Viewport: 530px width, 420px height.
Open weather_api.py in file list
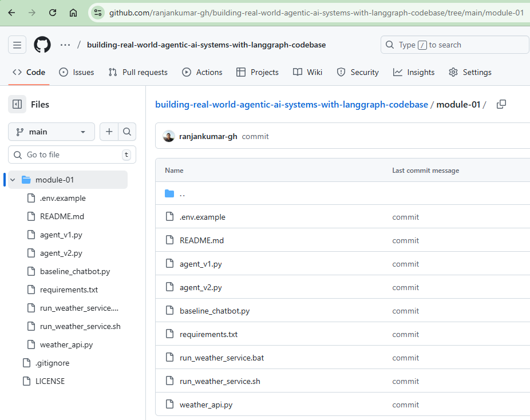point(206,405)
